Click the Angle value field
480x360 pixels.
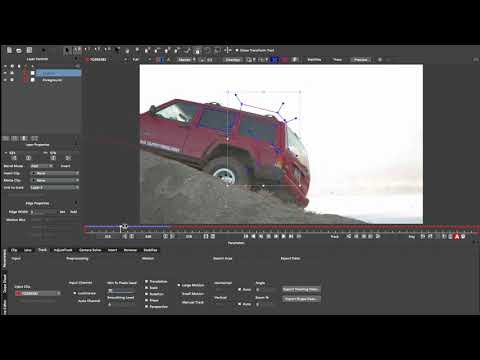pos(266,290)
